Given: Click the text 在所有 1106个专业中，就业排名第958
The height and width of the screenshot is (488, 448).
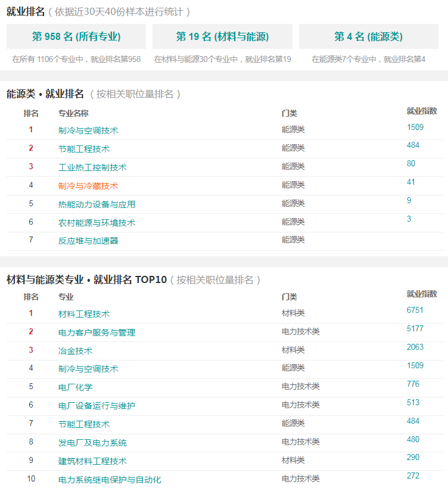Looking at the screenshot, I should (x=76, y=59).
